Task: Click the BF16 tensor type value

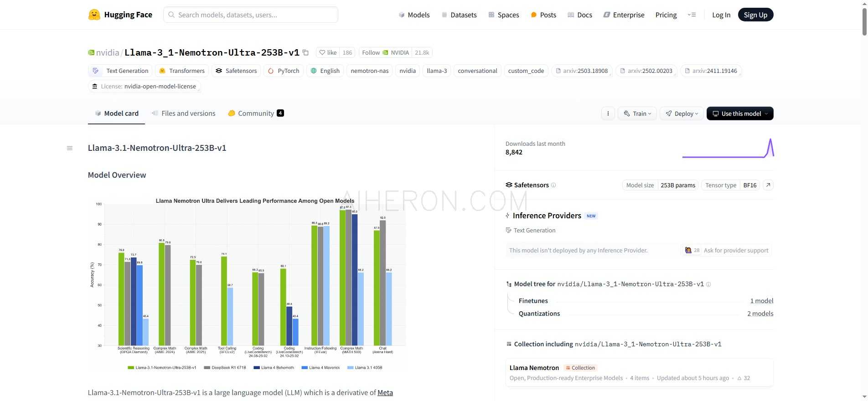Action: click(x=750, y=185)
